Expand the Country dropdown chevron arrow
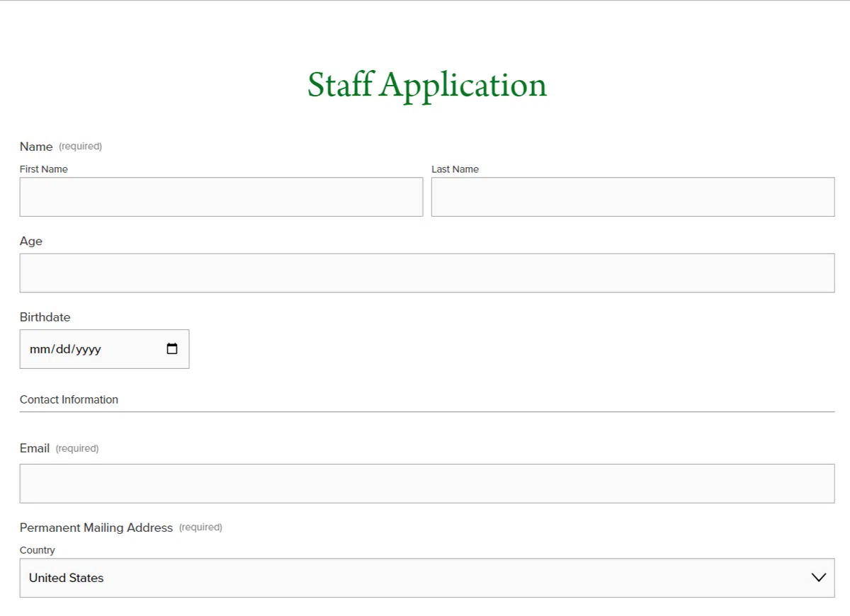Screen dimensions: 850x616 [818, 578]
